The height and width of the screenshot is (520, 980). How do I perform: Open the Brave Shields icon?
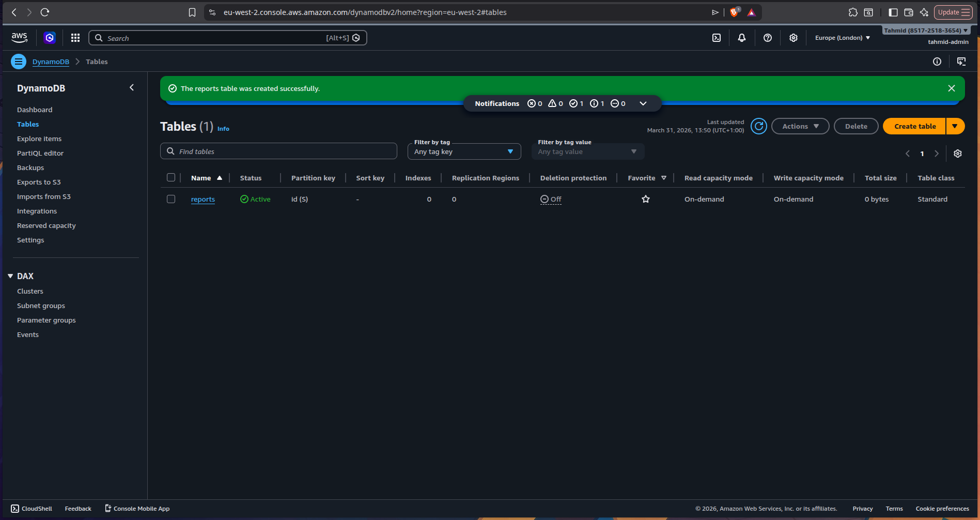735,12
